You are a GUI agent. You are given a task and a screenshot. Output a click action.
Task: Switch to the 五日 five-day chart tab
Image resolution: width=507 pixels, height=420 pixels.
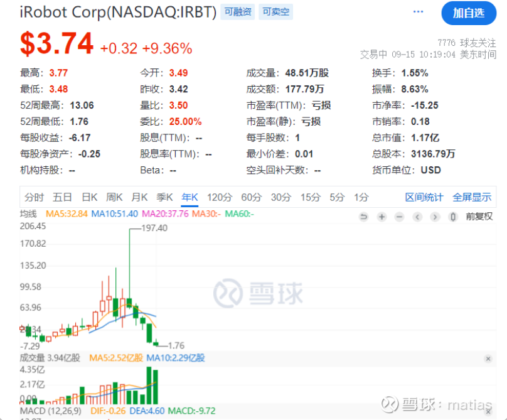point(62,197)
